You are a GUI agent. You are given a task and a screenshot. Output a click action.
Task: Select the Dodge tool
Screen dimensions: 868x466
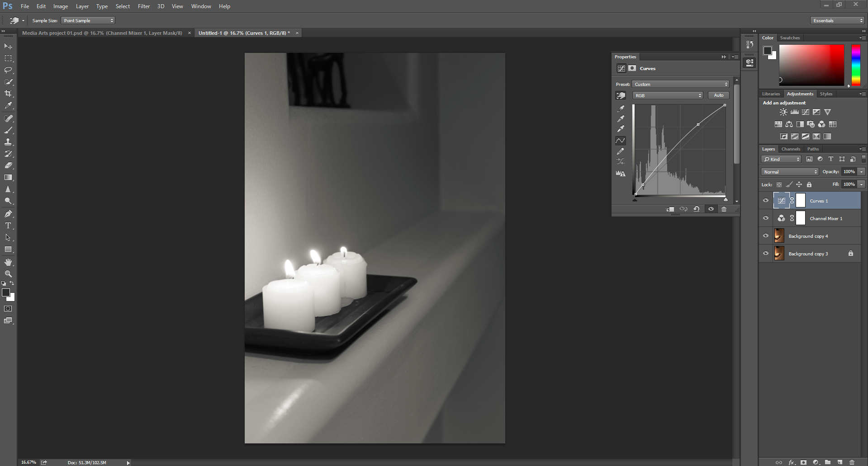tap(8, 201)
